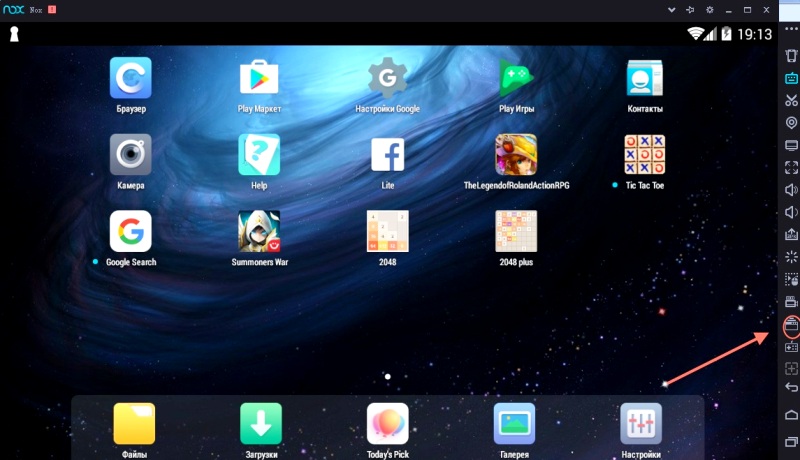Open the Tic Tac Toe game

644,155
